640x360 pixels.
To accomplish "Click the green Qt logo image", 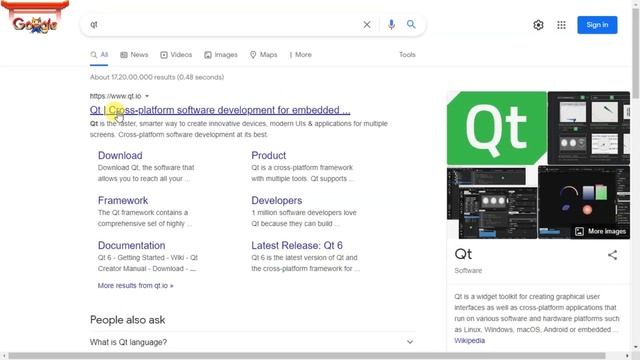I will pos(497,128).
